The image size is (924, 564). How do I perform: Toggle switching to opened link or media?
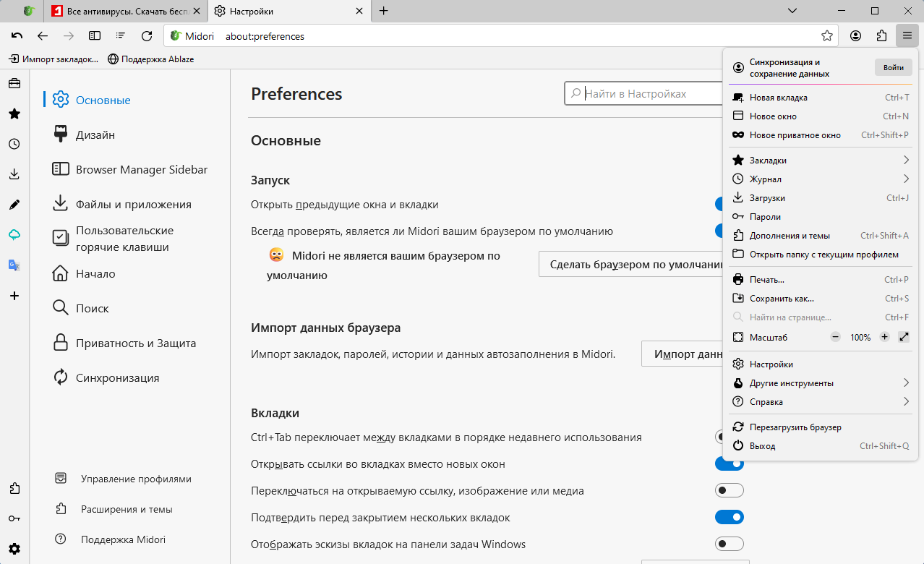click(x=729, y=490)
